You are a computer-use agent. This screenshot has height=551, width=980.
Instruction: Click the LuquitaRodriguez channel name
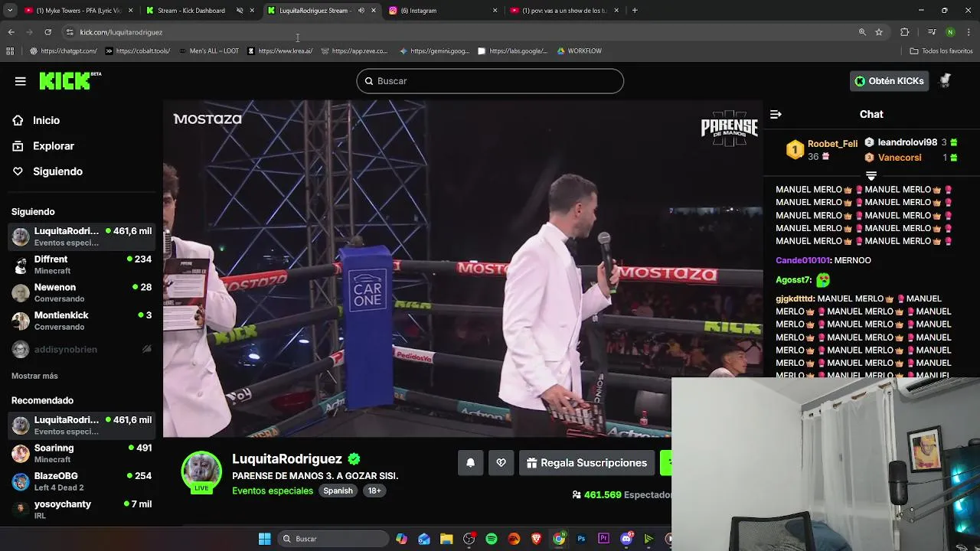coord(287,459)
